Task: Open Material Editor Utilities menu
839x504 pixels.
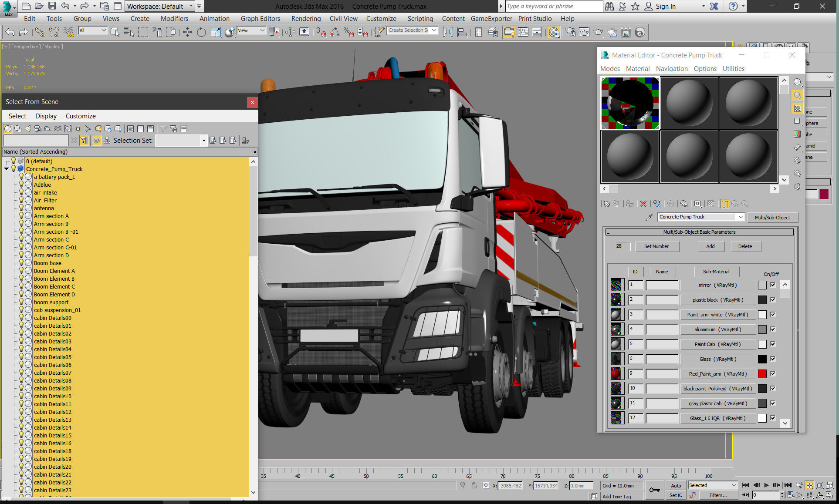Action: tap(733, 69)
